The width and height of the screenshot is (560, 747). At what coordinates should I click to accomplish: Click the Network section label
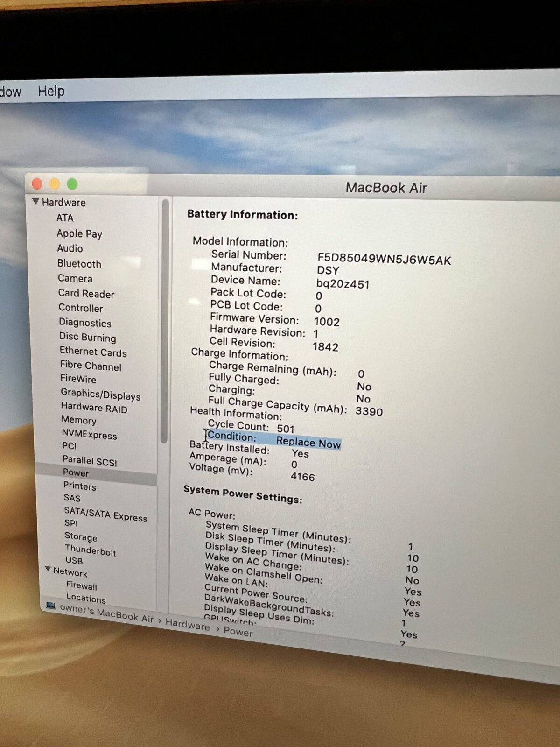point(70,572)
